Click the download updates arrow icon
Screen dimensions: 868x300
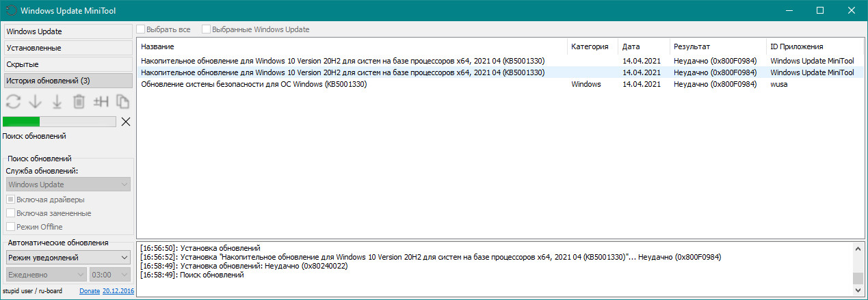coord(36,102)
